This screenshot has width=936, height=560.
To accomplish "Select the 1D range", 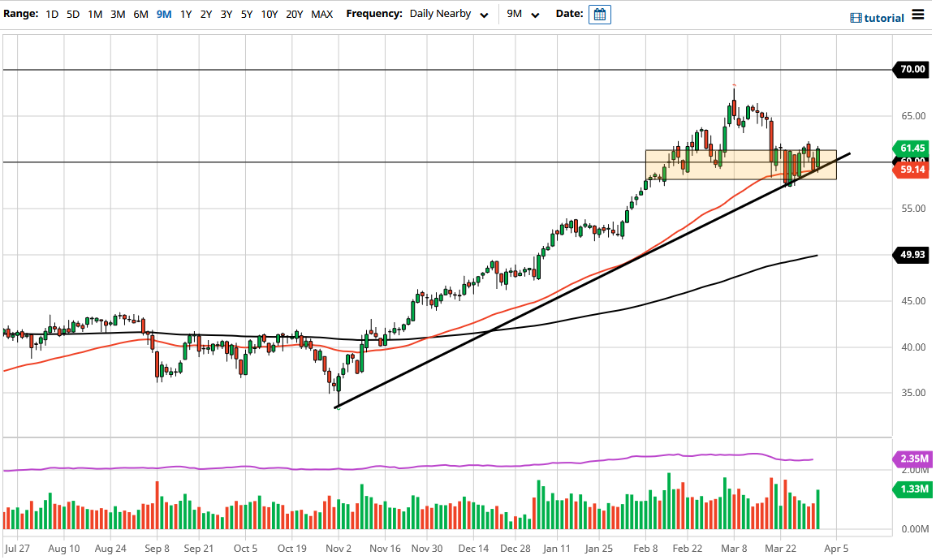I will coord(51,14).
